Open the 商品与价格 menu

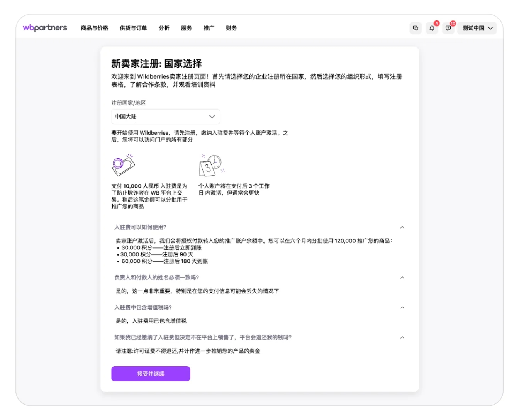95,28
